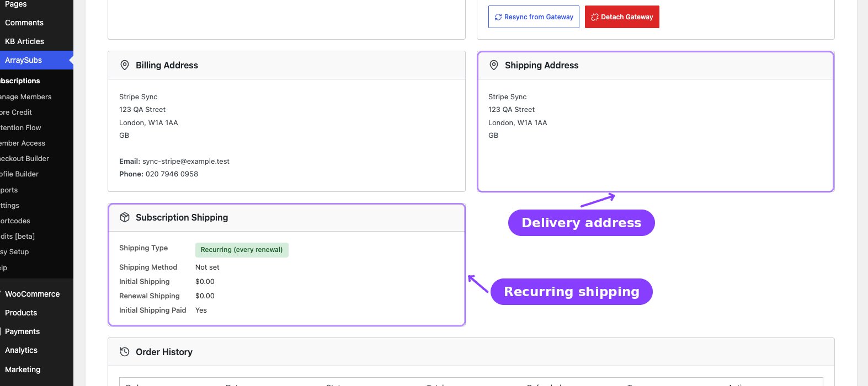Click the phone number 020 7946 0958
This screenshot has width=868, height=386.
pos(172,174)
